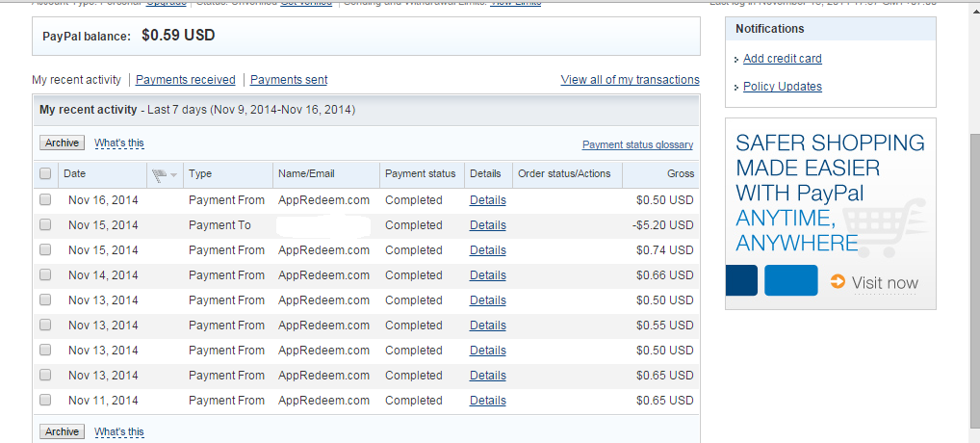
Task: Click the bottom Archive button
Action: (62, 431)
